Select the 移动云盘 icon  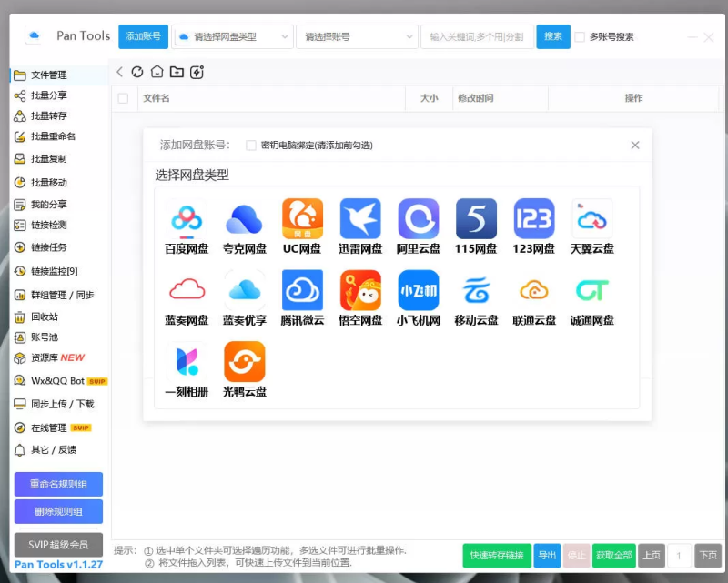coord(476,290)
